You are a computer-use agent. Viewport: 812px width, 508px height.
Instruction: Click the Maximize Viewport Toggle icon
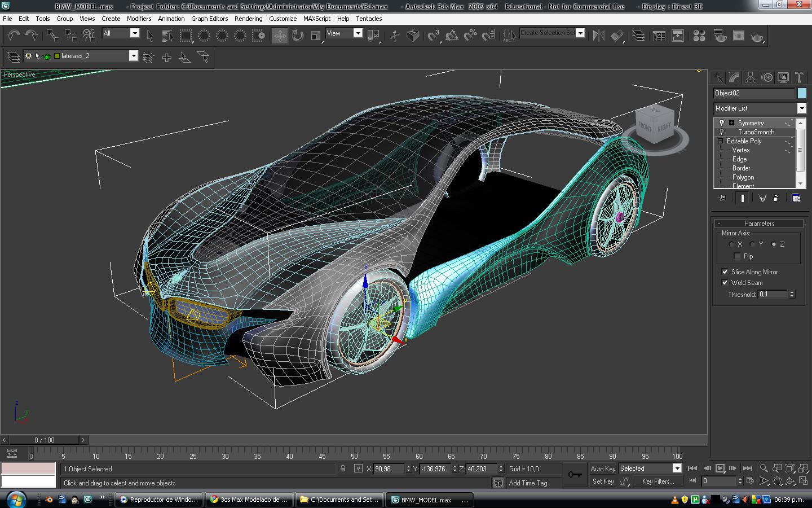pos(804,481)
